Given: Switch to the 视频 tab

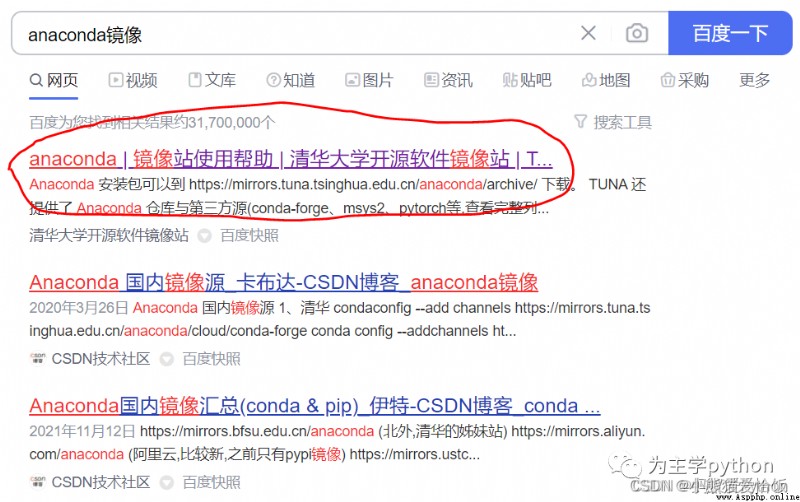Looking at the screenshot, I should coord(133,80).
